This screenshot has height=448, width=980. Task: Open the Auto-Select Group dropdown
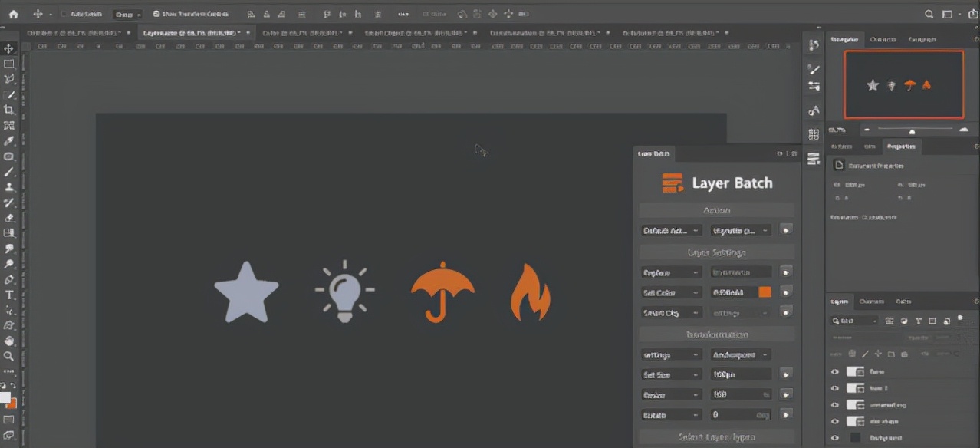pos(127,14)
